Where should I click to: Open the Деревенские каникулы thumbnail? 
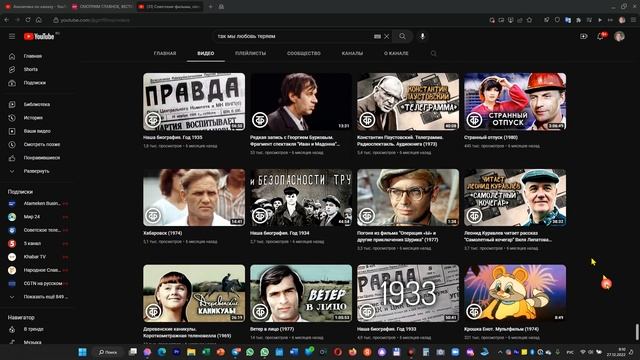pos(194,293)
